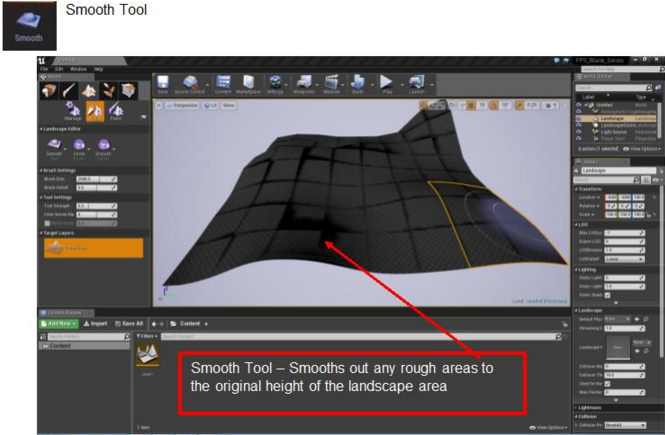
Task: Open the content Filters dropdown
Action: click(147, 336)
